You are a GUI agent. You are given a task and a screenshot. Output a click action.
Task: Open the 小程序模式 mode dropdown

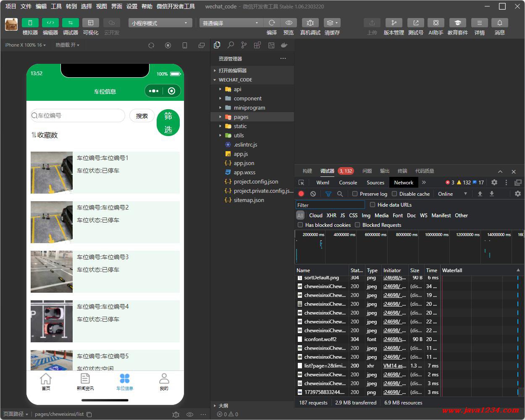pos(160,23)
